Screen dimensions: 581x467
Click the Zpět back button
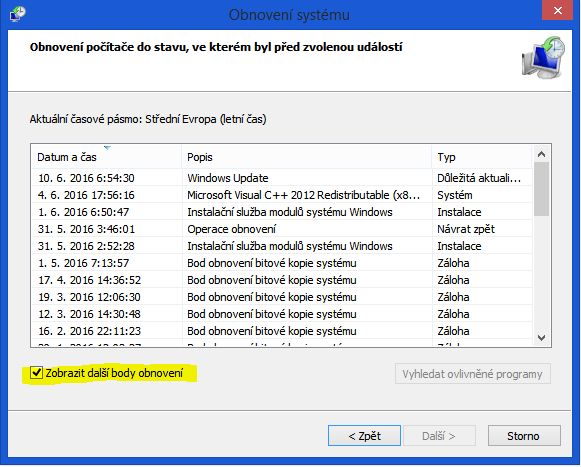click(364, 436)
